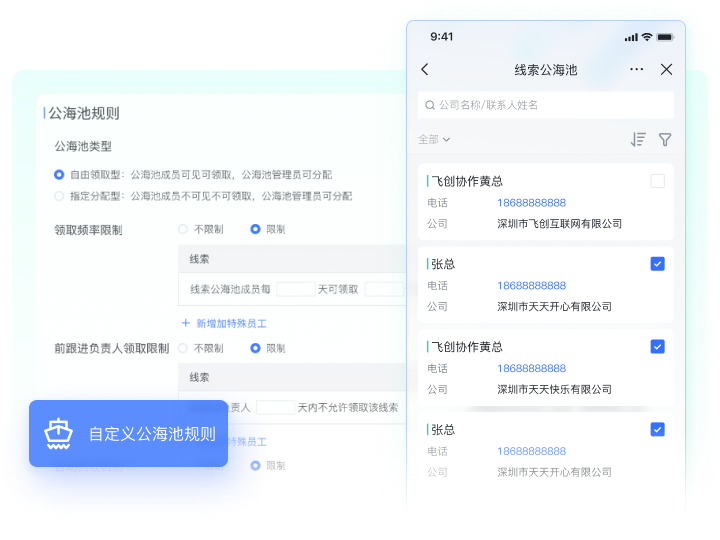
Task: Click 新增加特殊员工 link
Action: [231, 323]
